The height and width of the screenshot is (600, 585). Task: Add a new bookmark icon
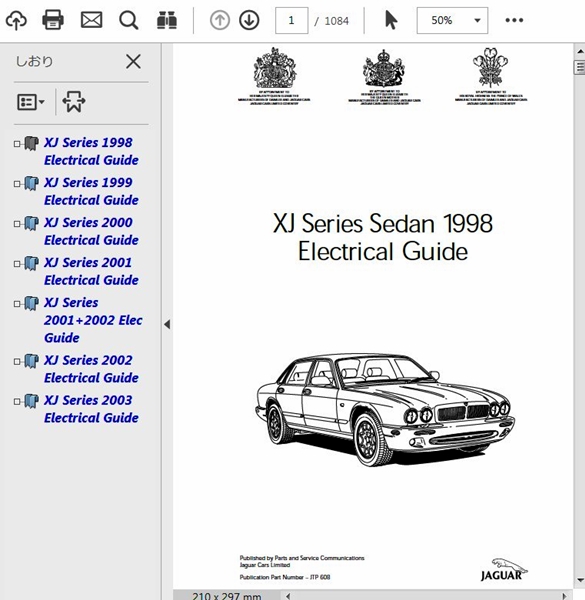(74, 102)
